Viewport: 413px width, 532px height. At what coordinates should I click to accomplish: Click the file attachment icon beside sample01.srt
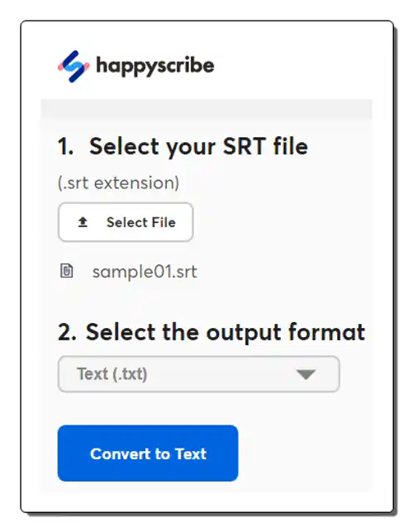[x=67, y=271]
